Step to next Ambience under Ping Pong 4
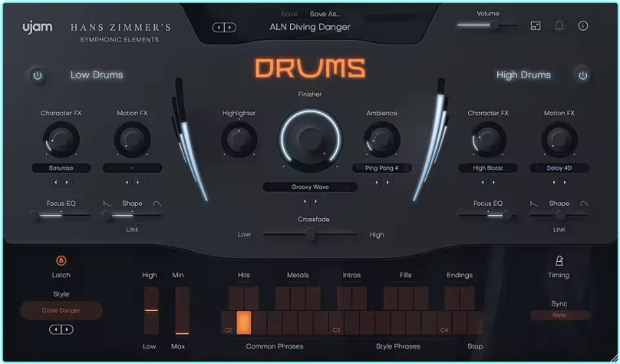This screenshot has height=364, width=620. [x=387, y=182]
